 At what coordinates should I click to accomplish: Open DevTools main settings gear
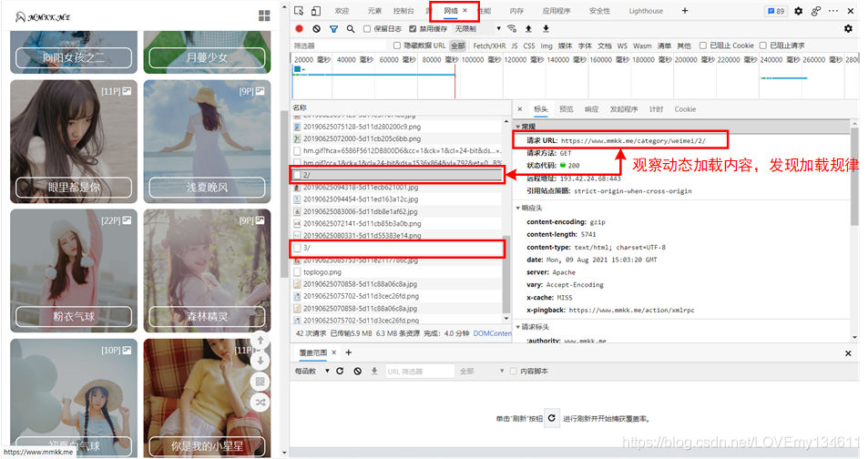click(798, 11)
